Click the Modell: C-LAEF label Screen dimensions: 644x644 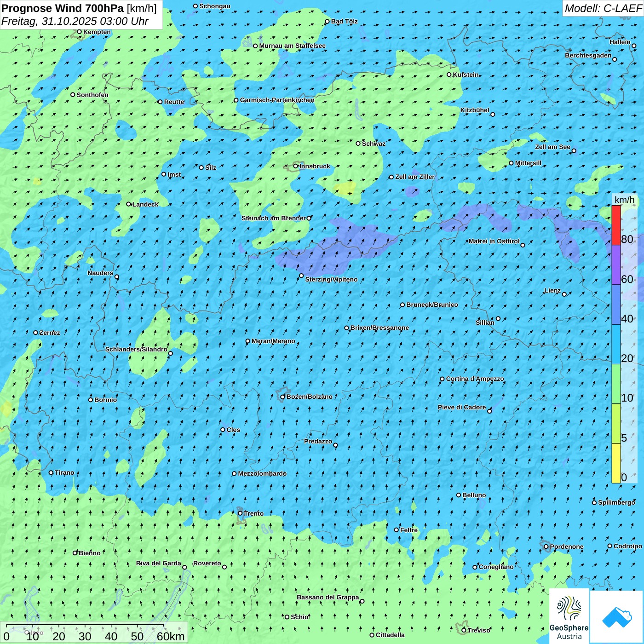603,8
